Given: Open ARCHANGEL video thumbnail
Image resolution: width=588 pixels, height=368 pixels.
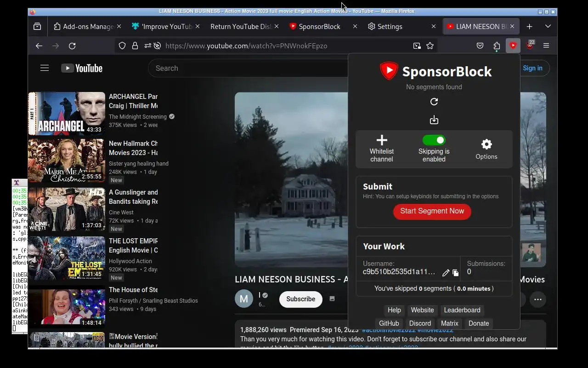Looking at the screenshot, I should pos(67,113).
